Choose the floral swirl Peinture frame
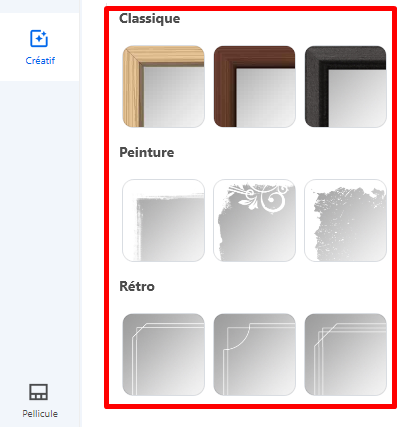The image size is (402, 427). 254,220
